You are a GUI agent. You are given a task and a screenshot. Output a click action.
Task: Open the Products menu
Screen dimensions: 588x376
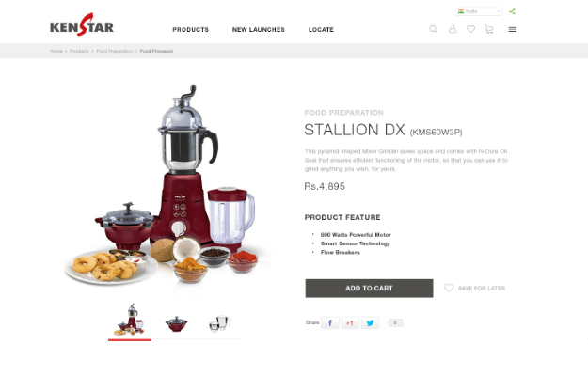(190, 29)
